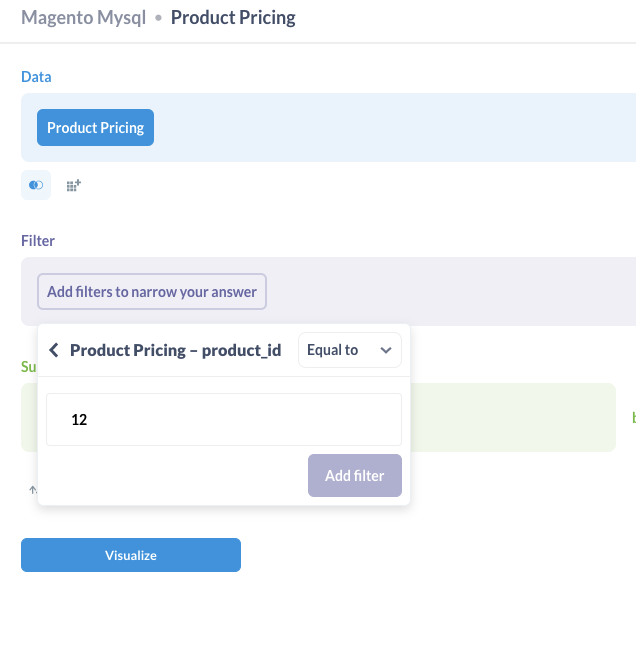Click the blue Data section panel background
Screen dimensions: 636x667
click(x=400, y=128)
